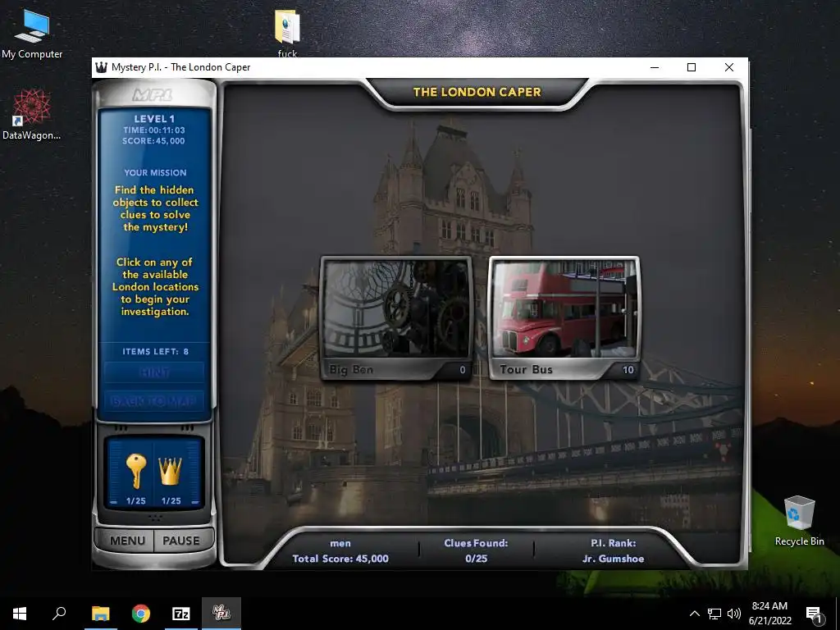The width and height of the screenshot is (840, 630).
Task: Click the dimmed HINT button
Action: (154, 372)
